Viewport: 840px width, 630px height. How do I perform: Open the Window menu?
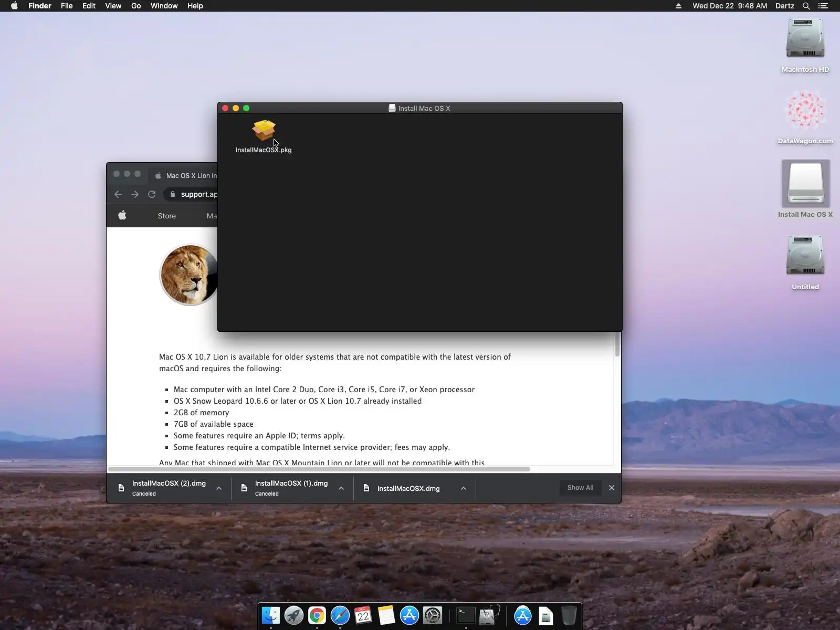(164, 6)
